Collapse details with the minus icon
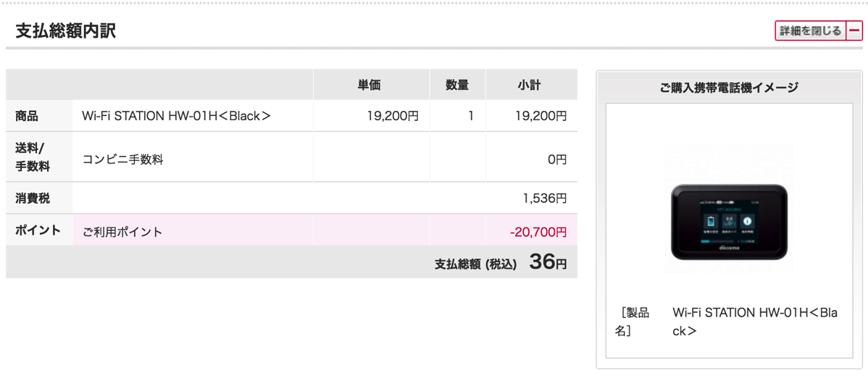 pos(855,31)
